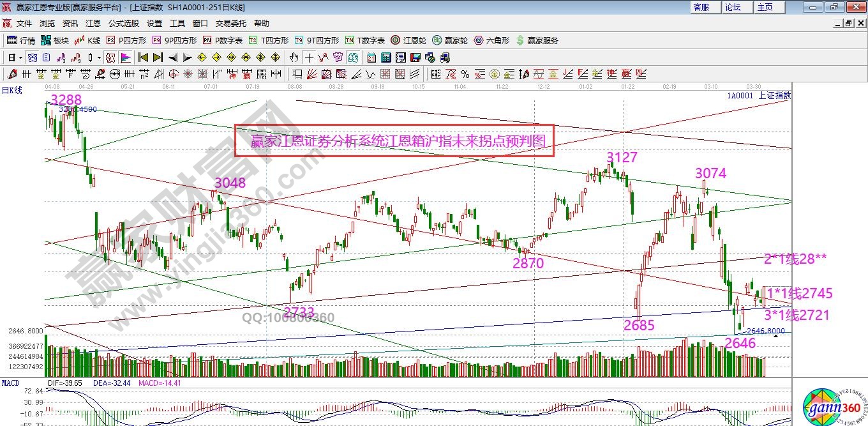Image resolution: width=868 pixels, height=426 pixels.
Task: Toggle the crosshair cursor button
Action: coord(309,57)
